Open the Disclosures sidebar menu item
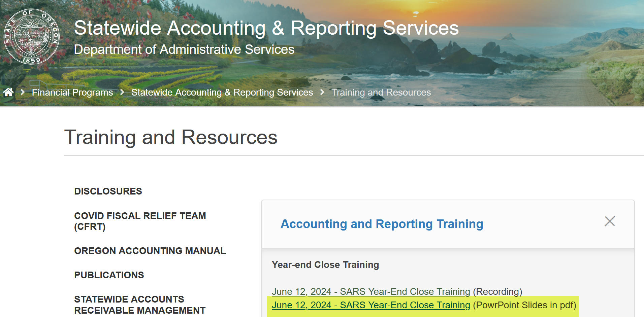Screen dimensions: 644x317 point(108,191)
